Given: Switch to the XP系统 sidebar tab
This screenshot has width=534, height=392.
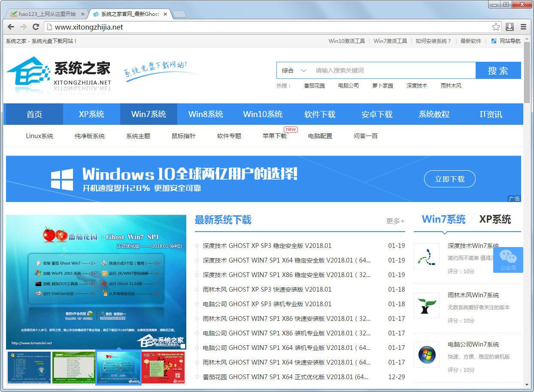Looking at the screenshot, I should (495, 219).
